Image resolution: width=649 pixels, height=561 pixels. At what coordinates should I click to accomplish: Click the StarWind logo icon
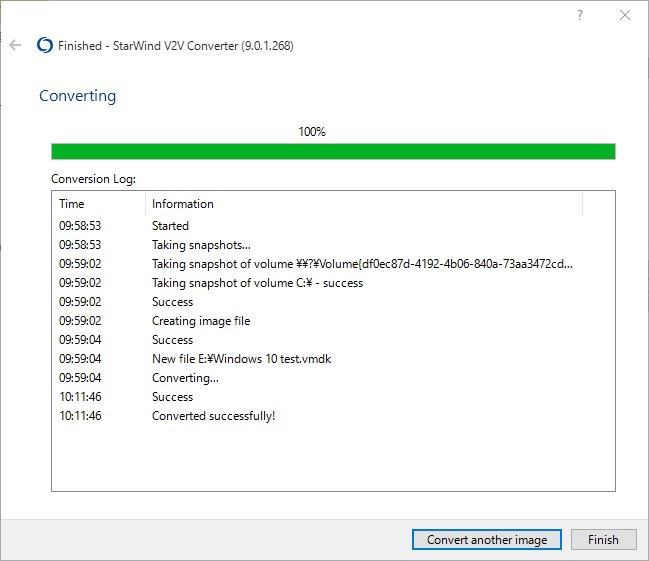click(x=45, y=45)
